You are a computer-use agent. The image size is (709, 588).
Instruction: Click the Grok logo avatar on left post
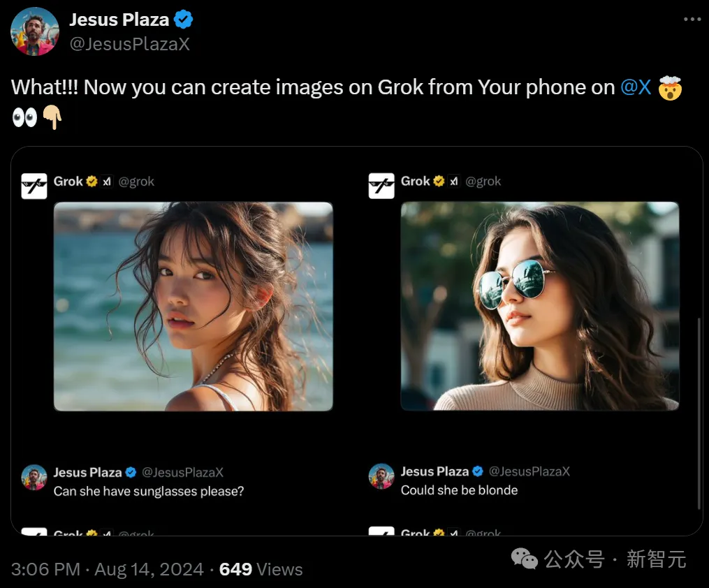pos(34,186)
